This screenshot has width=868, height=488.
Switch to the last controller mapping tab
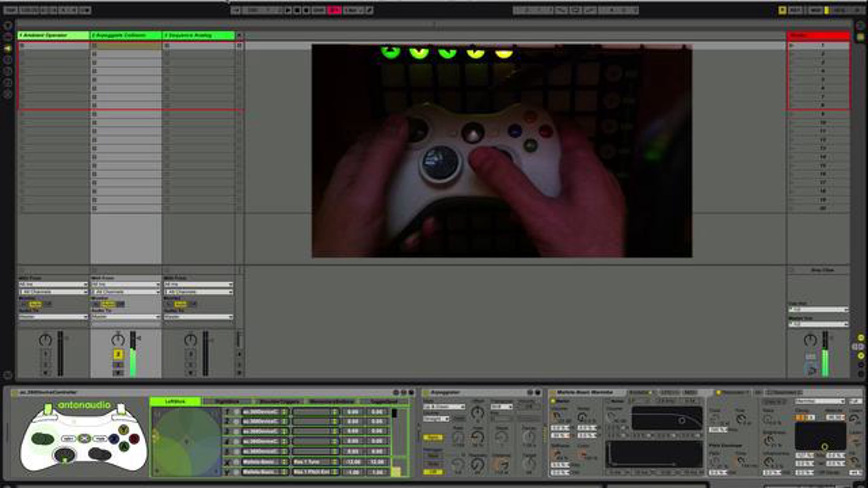[x=384, y=402]
